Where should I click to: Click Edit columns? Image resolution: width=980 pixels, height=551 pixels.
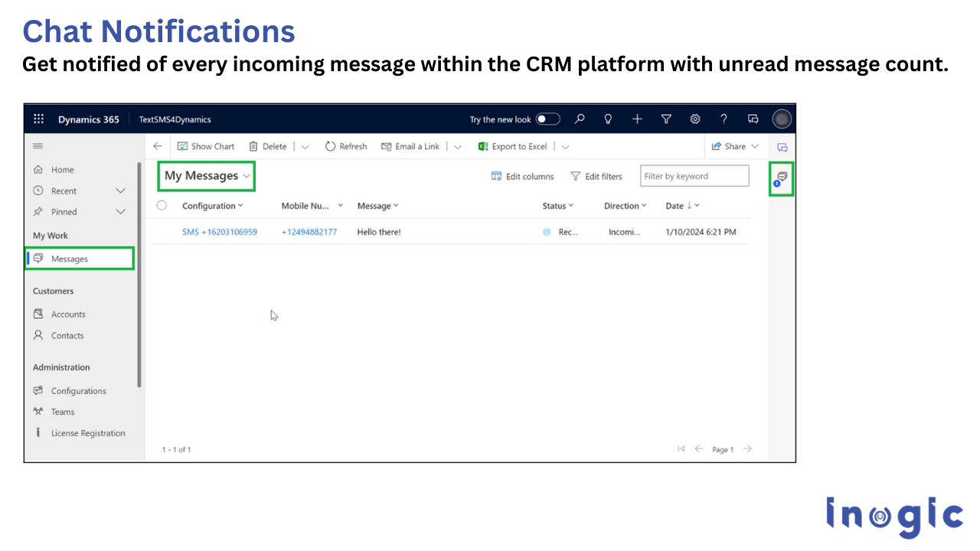tap(522, 176)
